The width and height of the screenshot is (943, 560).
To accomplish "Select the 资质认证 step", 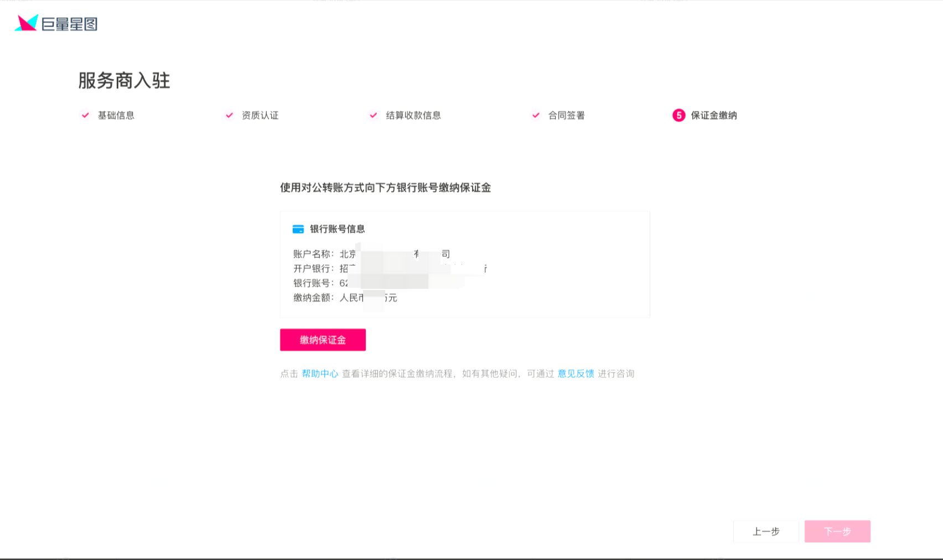I will (x=260, y=116).
